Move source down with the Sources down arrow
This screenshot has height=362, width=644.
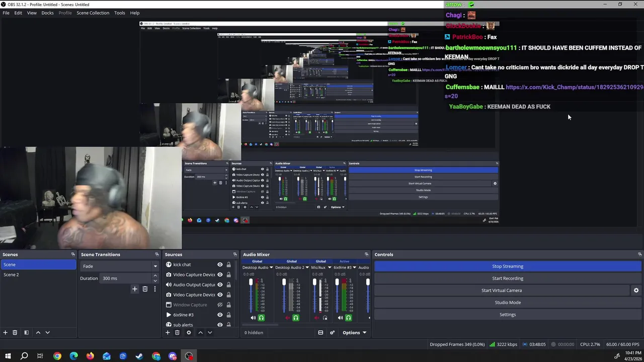[210, 332]
